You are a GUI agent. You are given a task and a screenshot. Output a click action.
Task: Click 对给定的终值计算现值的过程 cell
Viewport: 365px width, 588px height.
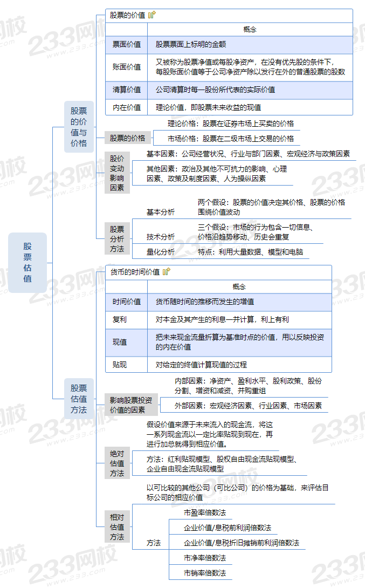point(239,365)
